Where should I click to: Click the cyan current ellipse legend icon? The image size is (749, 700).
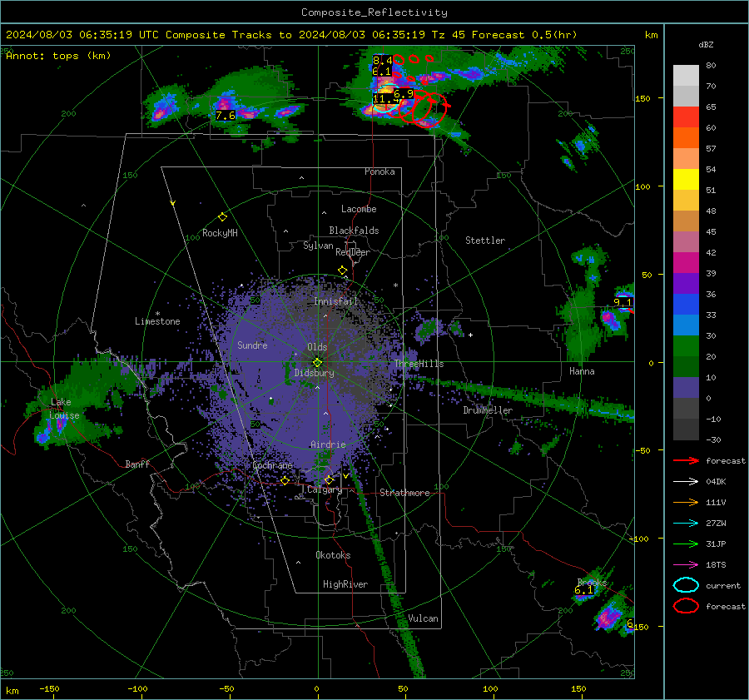point(686,585)
